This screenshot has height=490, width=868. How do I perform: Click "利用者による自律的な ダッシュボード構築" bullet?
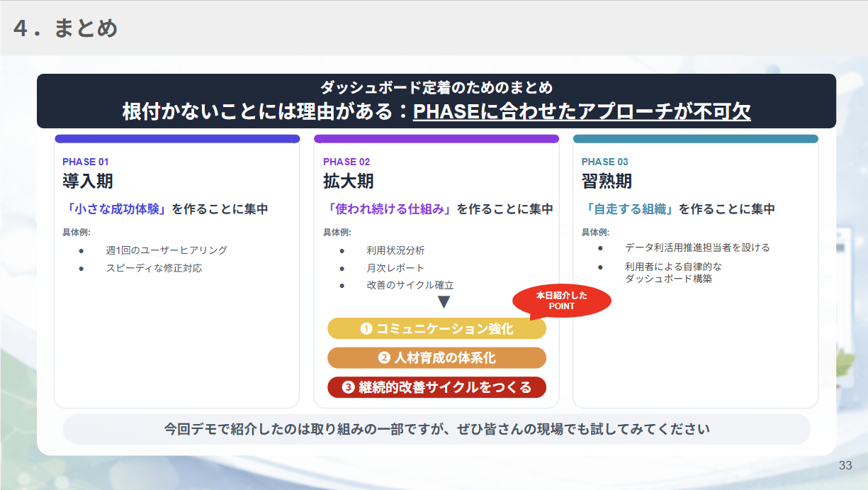point(673,273)
